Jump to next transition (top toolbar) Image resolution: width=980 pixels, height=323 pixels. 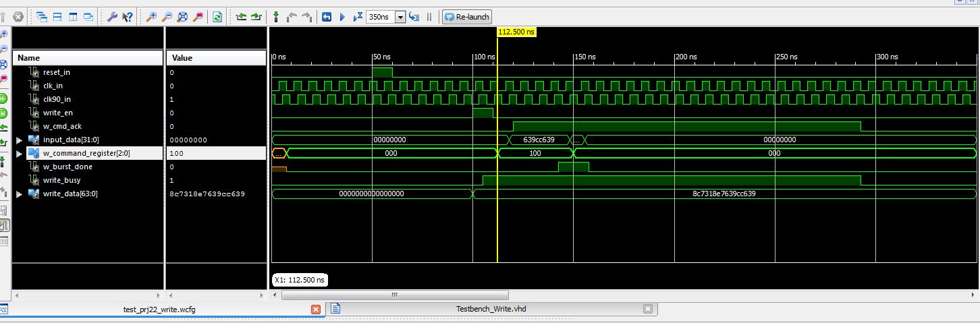pyautogui.click(x=256, y=16)
